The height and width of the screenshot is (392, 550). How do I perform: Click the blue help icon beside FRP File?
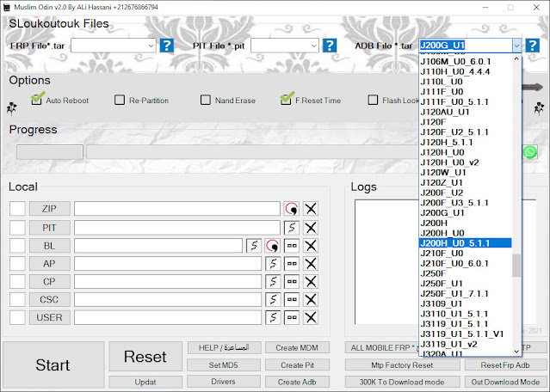167,46
